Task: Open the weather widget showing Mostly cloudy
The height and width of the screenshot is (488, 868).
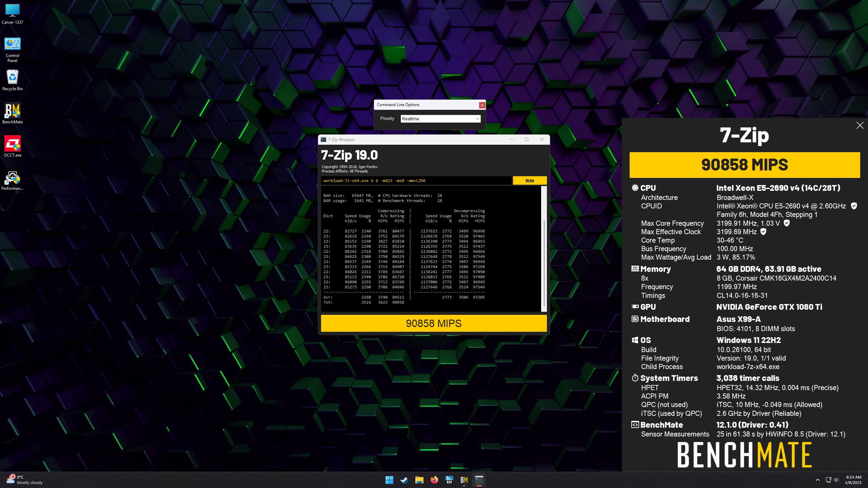Action: [24, 480]
